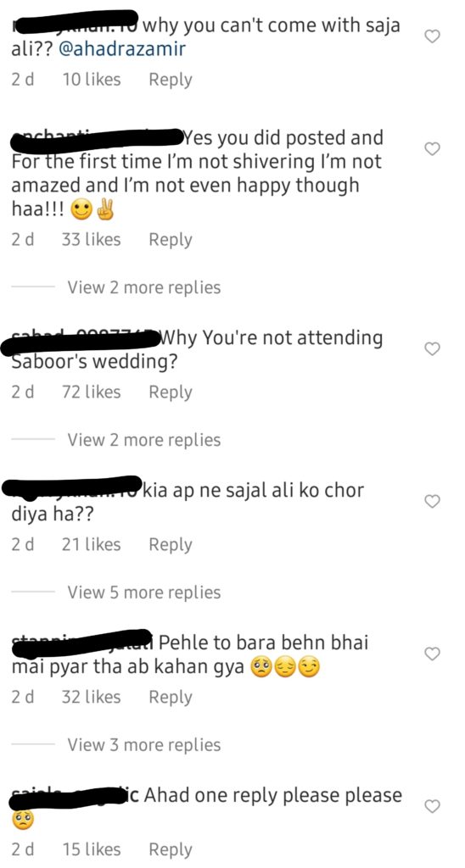Expand 2 more replies under 'Yes you did posted'
This screenshot has height=868, width=465.
(x=144, y=287)
